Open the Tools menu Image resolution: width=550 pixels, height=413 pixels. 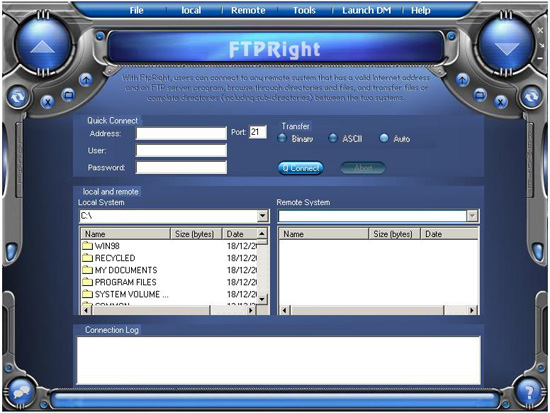[304, 11]
